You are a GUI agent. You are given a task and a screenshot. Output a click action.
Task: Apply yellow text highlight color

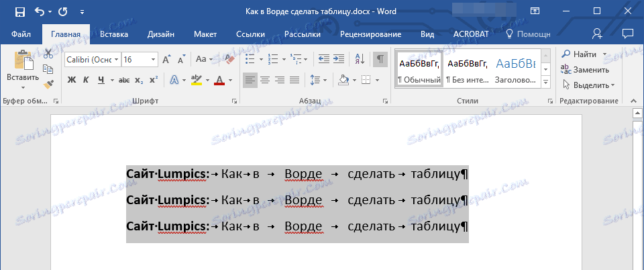197,80
